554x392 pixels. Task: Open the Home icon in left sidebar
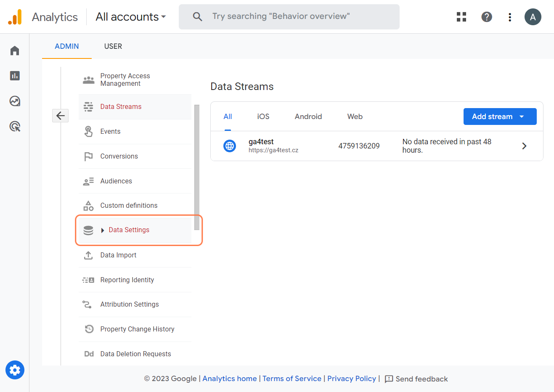(15, 50)
